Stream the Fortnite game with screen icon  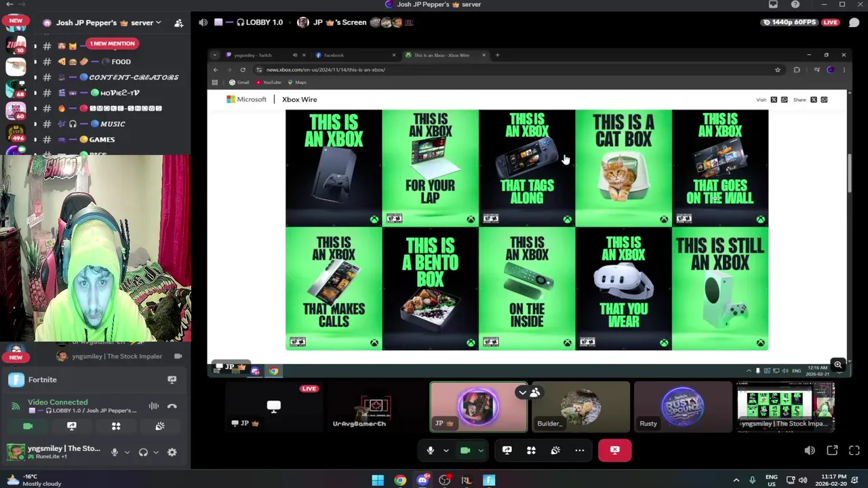[x=172, y=380]
